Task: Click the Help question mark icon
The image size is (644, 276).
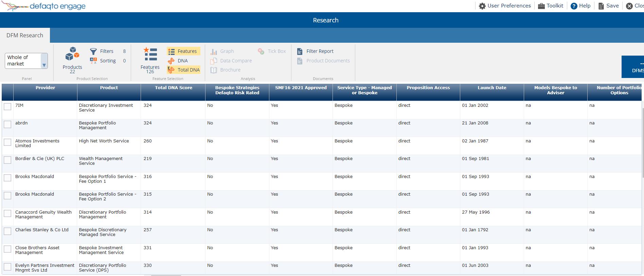Action: tap(574, 6)
